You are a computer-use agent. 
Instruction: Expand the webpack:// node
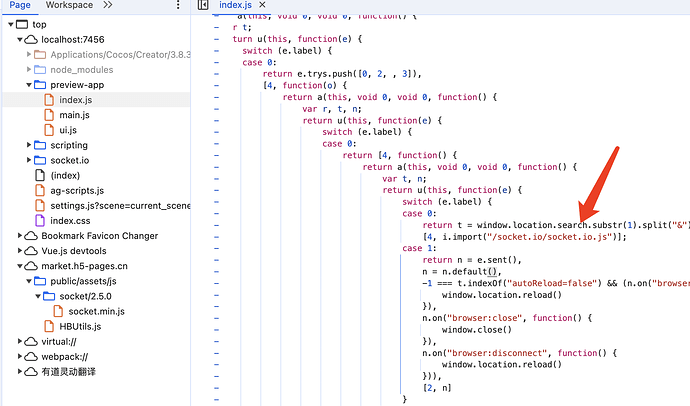click(x=20, y=356)
